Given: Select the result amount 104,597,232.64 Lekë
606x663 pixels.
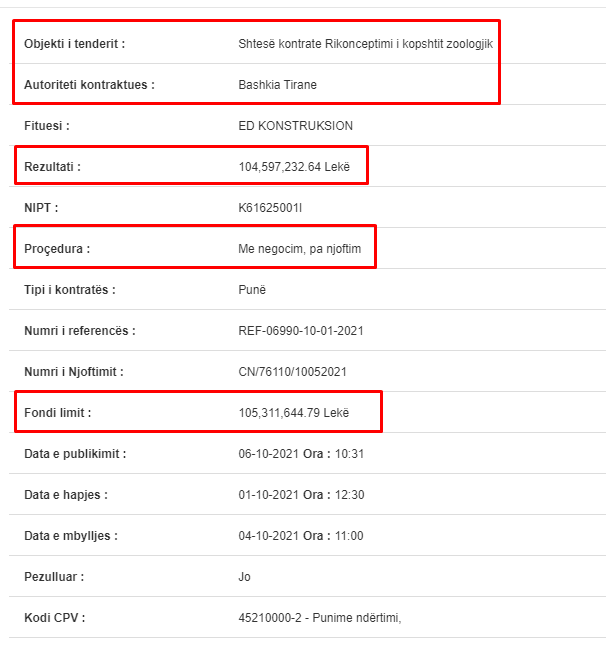Looking at the screenshot, I should pyautogui.click(x=294, y=167).
